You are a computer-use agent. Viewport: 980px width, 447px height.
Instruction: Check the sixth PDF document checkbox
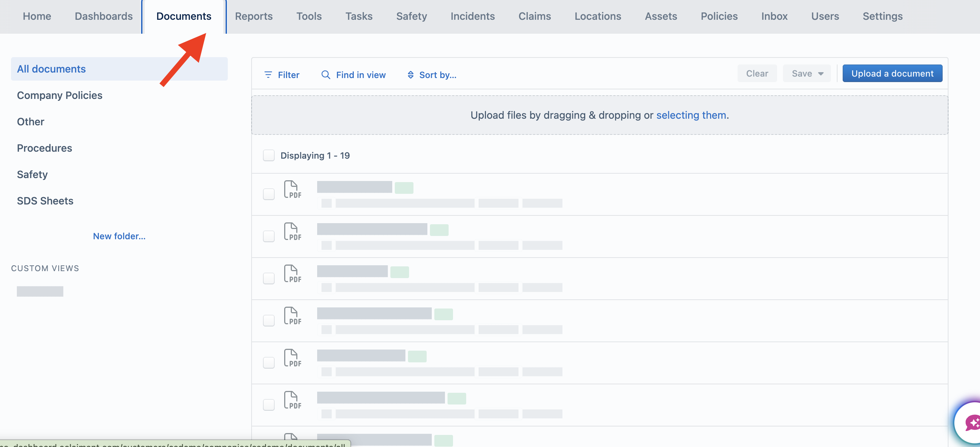tap(268, 405)
